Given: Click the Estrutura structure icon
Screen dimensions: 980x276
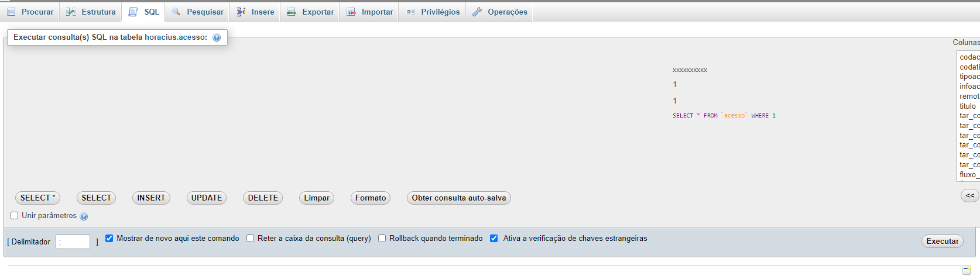Looking at the screenshot, I should click(71, 12).
